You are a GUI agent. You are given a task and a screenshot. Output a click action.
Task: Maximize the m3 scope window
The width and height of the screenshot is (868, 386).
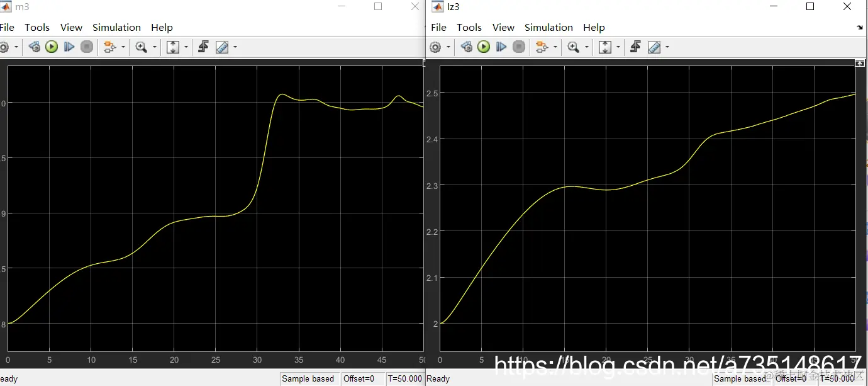coord(378,6)
